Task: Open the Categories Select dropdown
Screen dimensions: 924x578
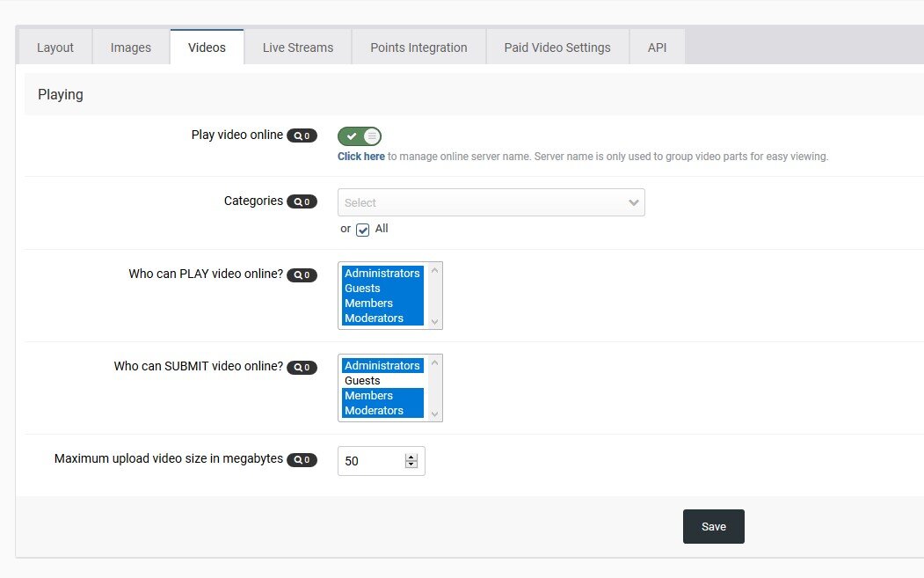Action: pos(491,202)
